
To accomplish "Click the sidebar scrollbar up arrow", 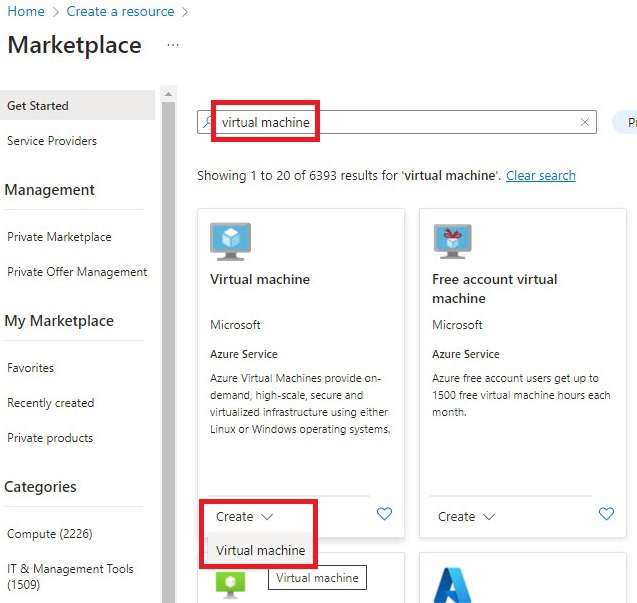I will coord(169,94).
